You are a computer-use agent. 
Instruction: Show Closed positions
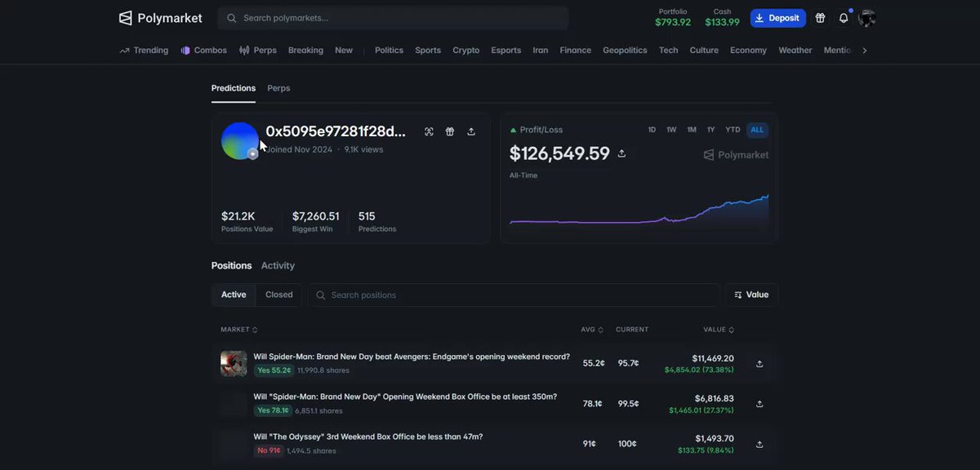(x=278, y=295)
